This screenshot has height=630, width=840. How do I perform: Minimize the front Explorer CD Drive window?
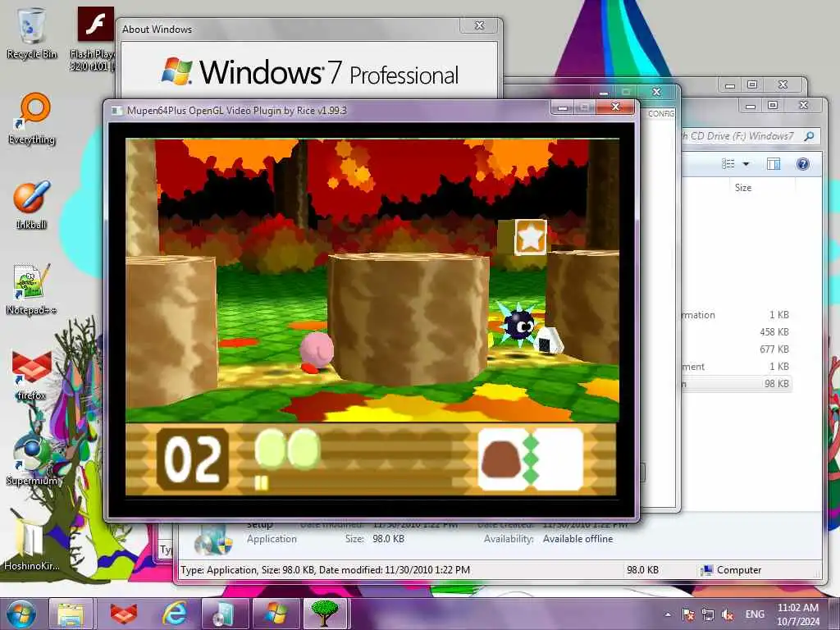(751, 106)
